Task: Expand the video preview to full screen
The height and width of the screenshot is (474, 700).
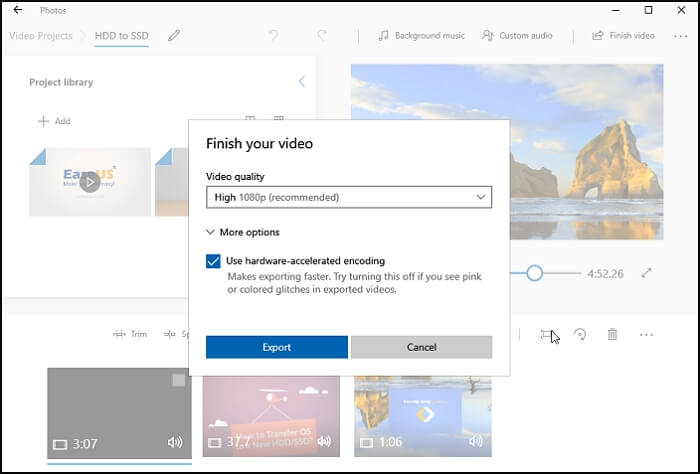Action: 647,273
